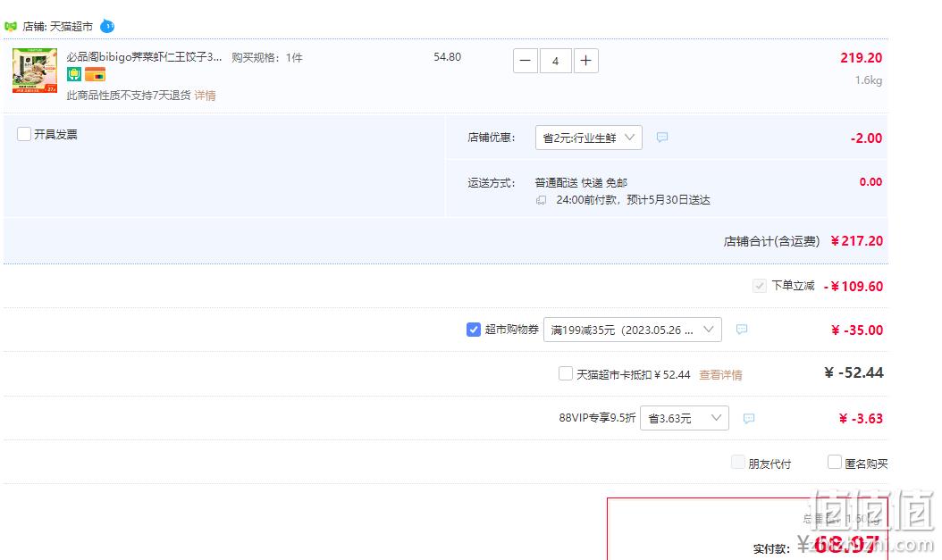The image size is (942, 560).
Task: Click the 运送方式: label
Action: 492,183
